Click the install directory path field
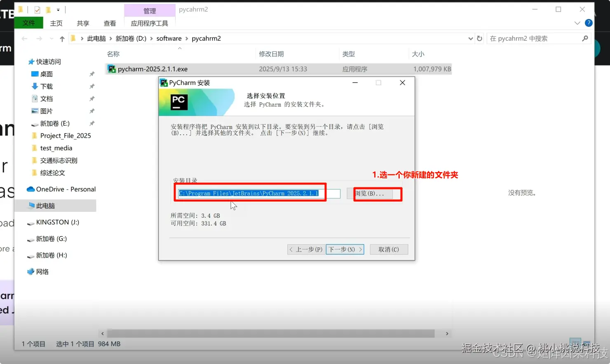Screen dimensions: 610x364 pyautogui.click(x=259, y=194)
